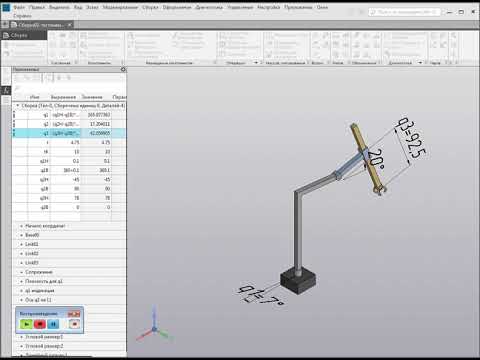Expand the q1 индикация node
This screenshot has width=480, height=360.
pos(22,291)
